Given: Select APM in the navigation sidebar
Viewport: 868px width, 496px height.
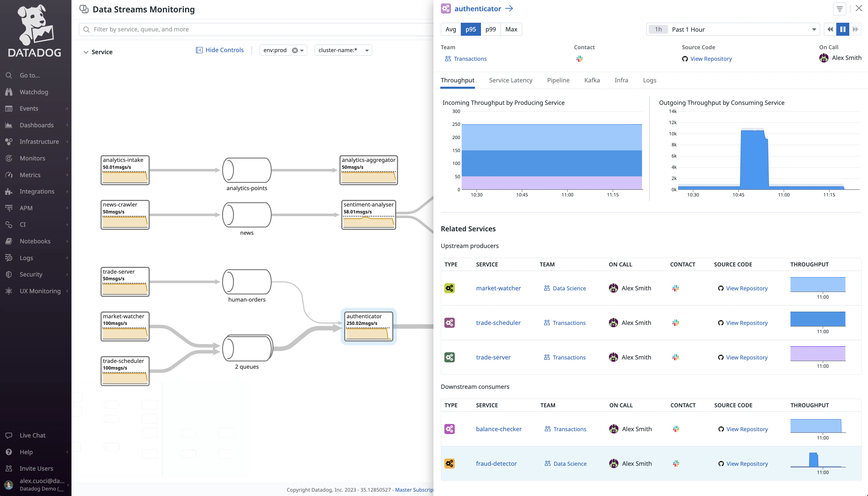Looking at the screenshot, I should [x=26, y=208].
